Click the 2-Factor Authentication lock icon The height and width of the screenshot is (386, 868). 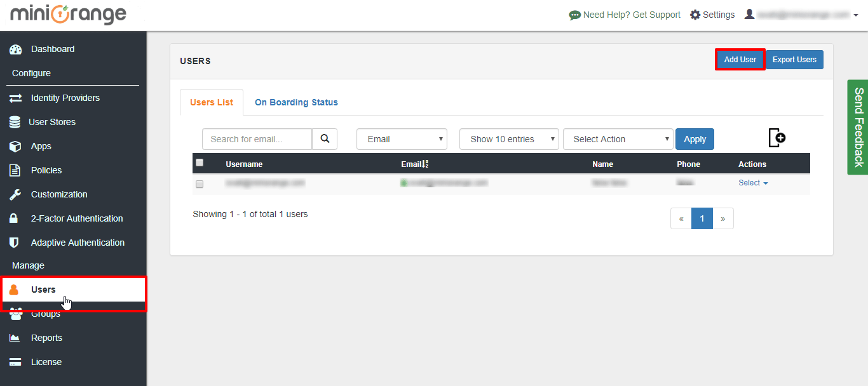pos(14,218)
